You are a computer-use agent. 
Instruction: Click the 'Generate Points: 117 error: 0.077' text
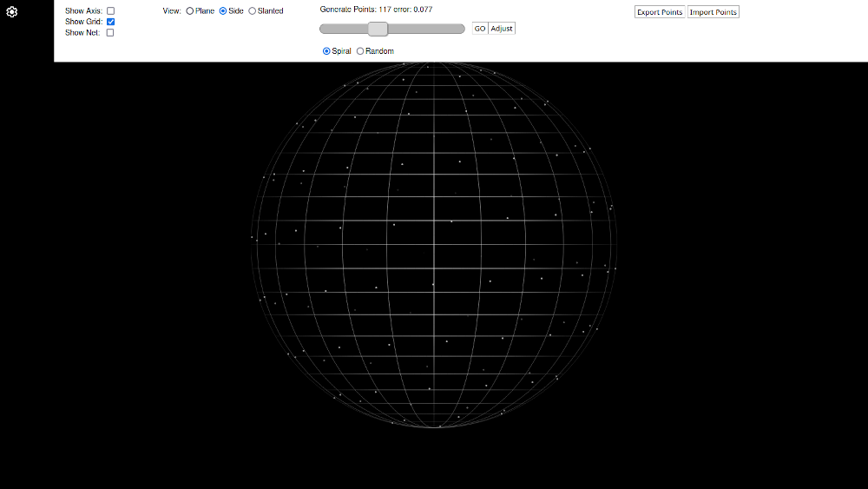coord(376,10)
